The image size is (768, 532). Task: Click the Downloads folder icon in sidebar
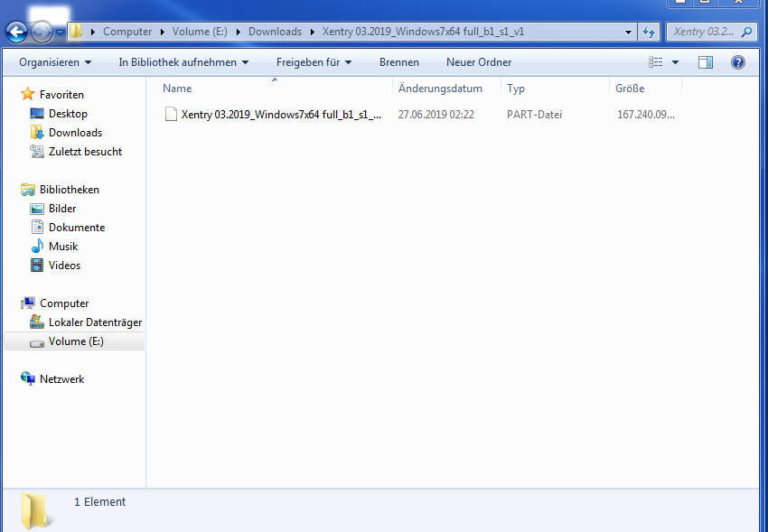click(x=37, y=132)
